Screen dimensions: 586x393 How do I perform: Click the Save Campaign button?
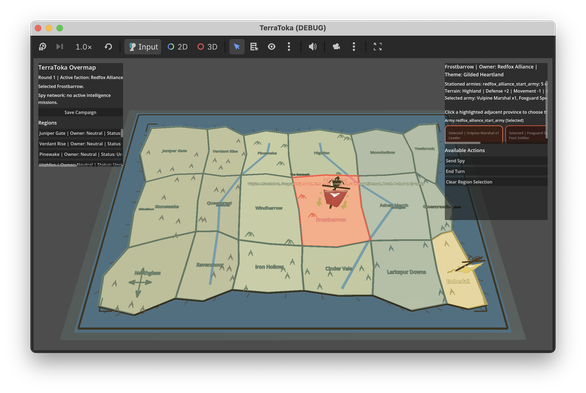[80, 112]
